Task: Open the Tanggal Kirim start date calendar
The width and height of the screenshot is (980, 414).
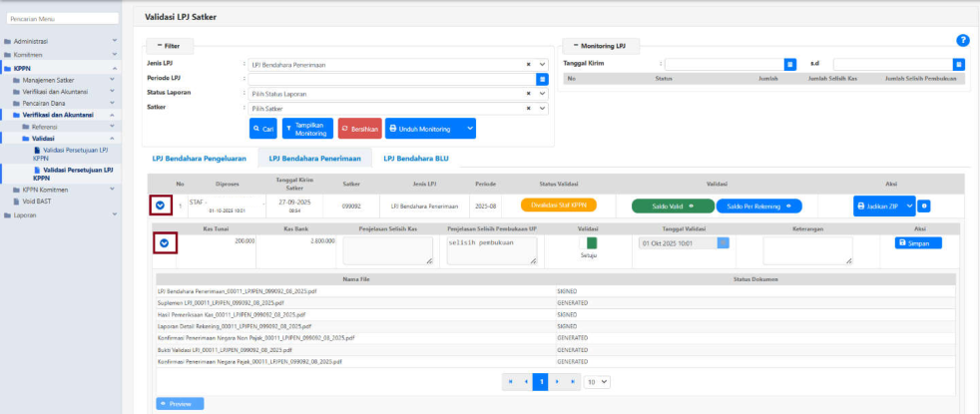Action: click(790, 64)
